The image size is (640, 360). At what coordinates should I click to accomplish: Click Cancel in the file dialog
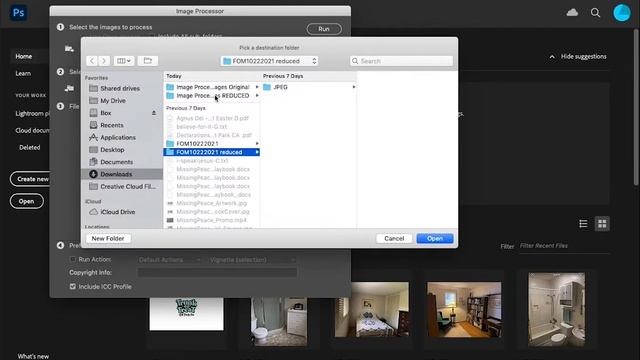point(394,238)
